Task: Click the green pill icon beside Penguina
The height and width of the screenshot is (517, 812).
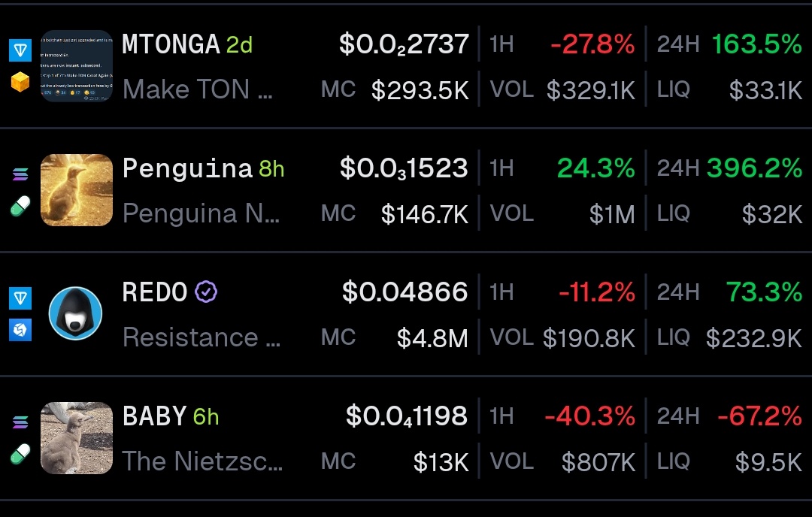Action: [20, 207]
